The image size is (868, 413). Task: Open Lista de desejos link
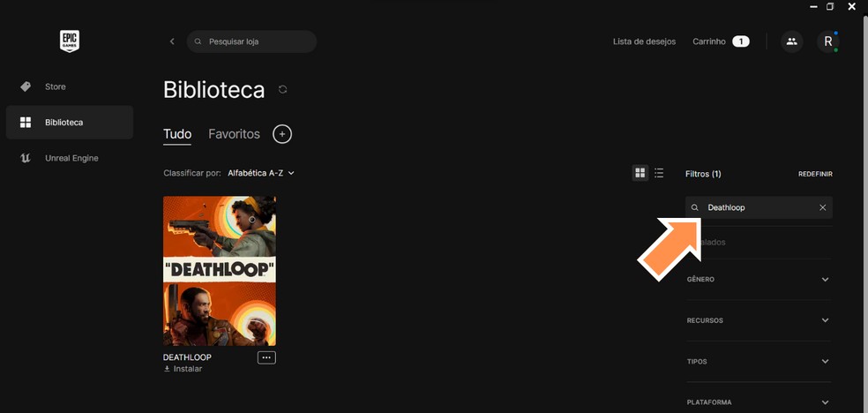point(644,41)
